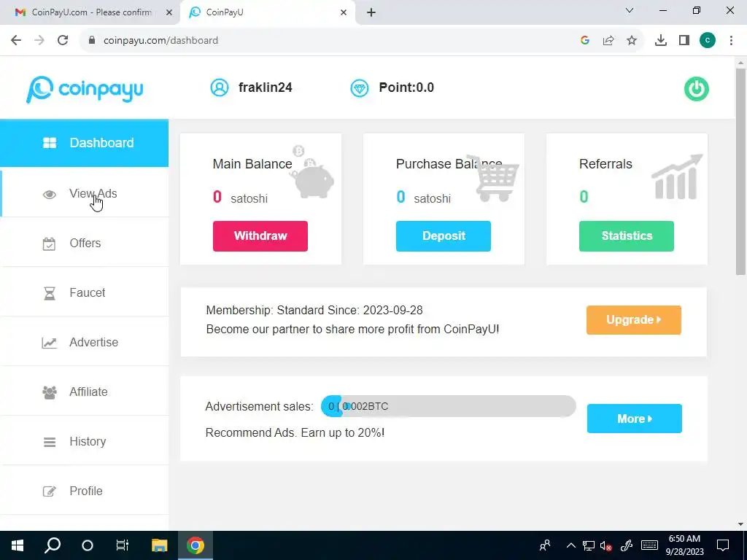Click the diamond points icon
The image size is (747, 560).
pos(359,88)
